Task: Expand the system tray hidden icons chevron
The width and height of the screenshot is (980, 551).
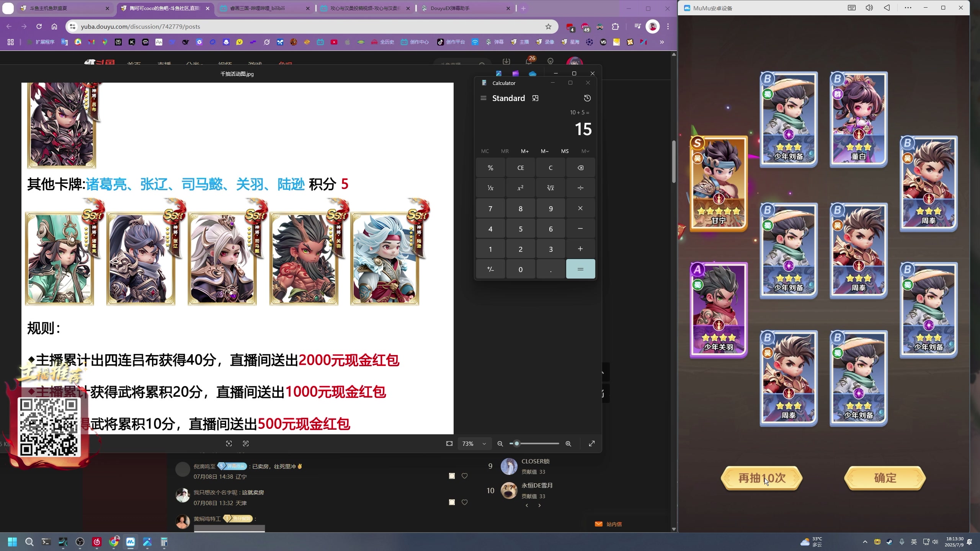Action: click(865, 542)
